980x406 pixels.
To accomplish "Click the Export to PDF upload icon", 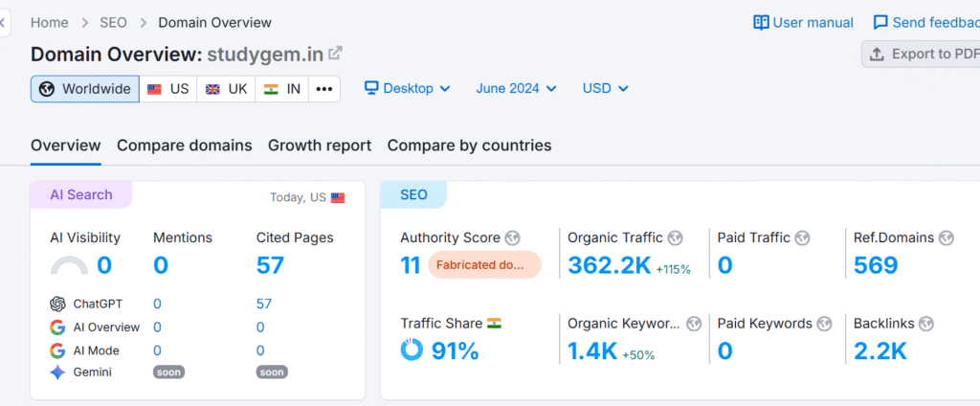I will click(x=877, y=55).
